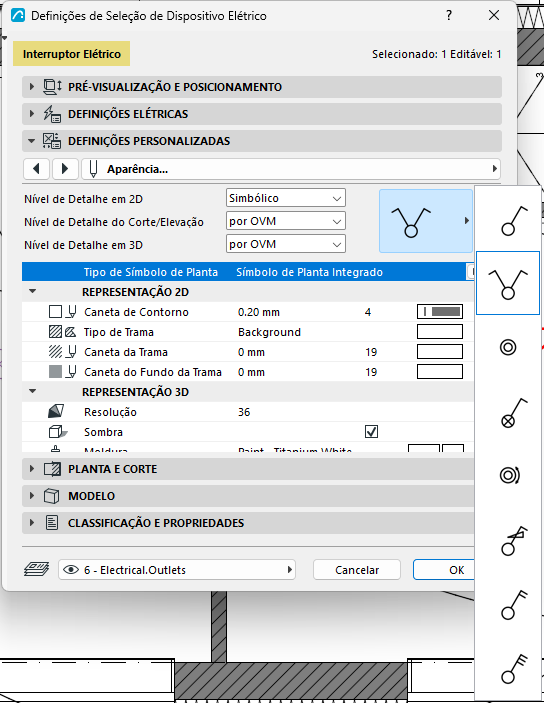This screenshot has width=544, height=703.
Task: Click the Definições Elétricas lightning icon
Action: 52,114
